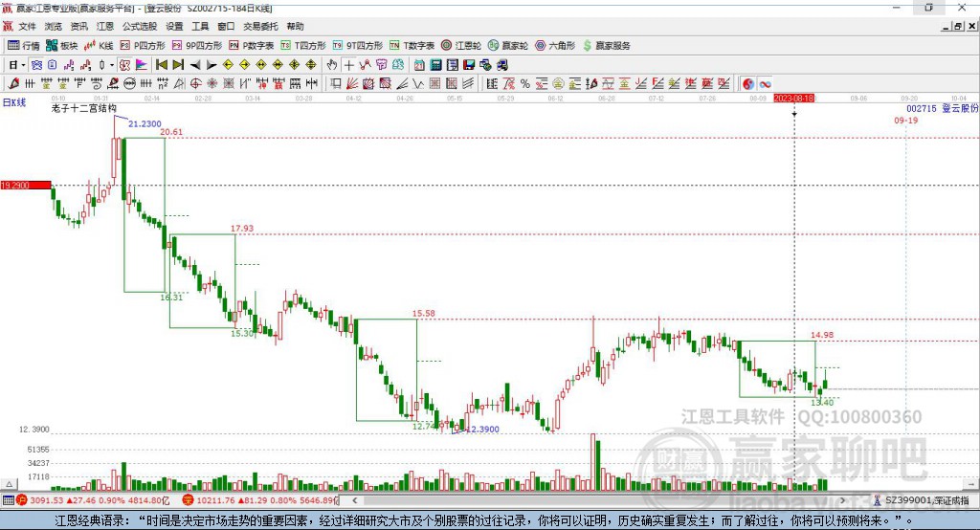Open the 公式选股 menu
980x530 pixels.
pos(140,26)
